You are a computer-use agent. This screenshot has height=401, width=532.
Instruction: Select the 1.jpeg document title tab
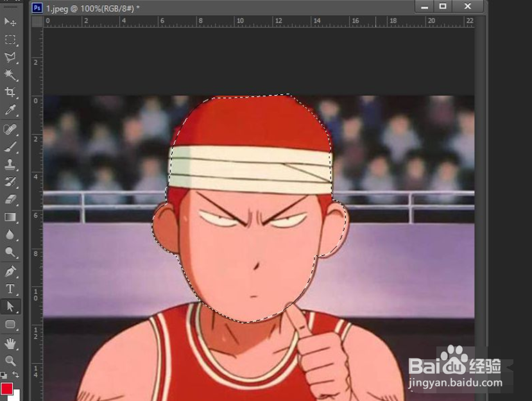92,8
